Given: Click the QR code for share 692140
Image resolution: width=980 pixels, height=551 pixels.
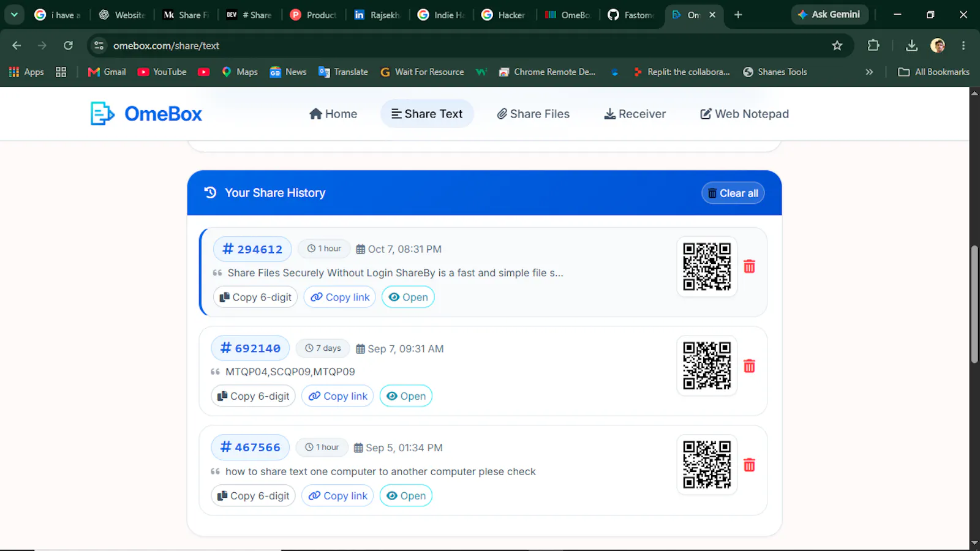Looking at the screenshot, I should pyautogui.click(x=707, y=366).
